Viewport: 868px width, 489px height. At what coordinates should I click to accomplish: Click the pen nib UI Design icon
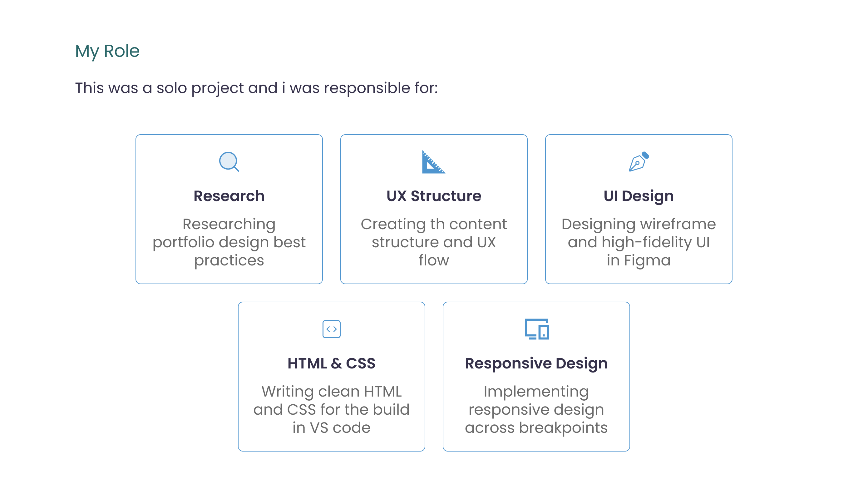point(639,162)
